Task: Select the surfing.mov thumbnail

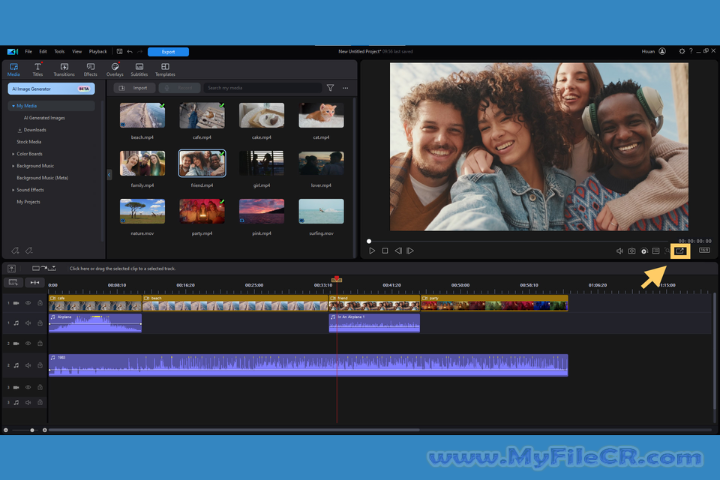Action: point(321,211)
